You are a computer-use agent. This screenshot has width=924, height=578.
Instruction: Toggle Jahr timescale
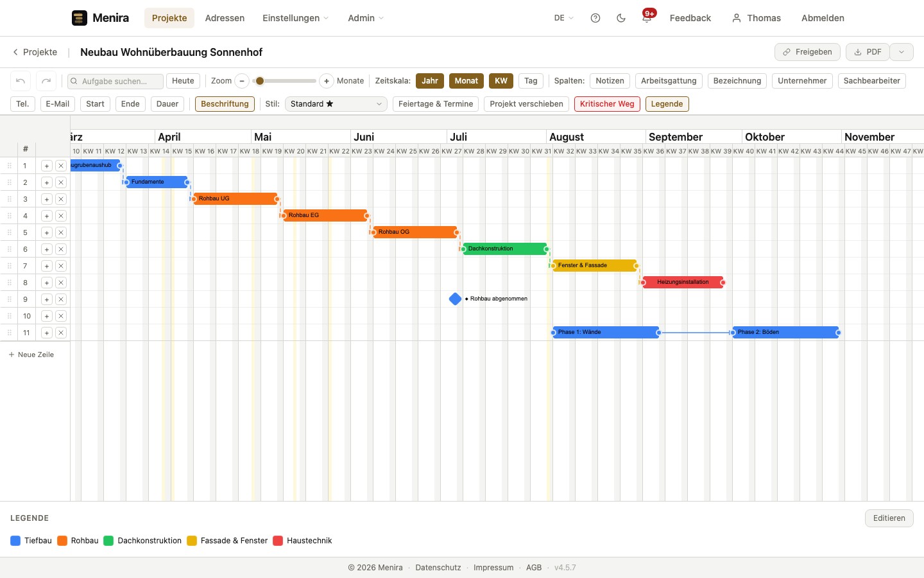pos(430,81)
